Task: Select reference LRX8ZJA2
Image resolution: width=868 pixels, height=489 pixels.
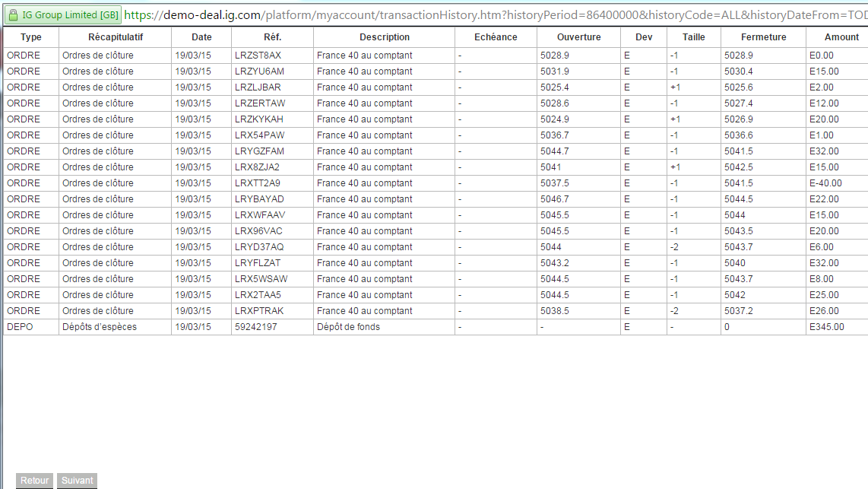Action: 258,167
